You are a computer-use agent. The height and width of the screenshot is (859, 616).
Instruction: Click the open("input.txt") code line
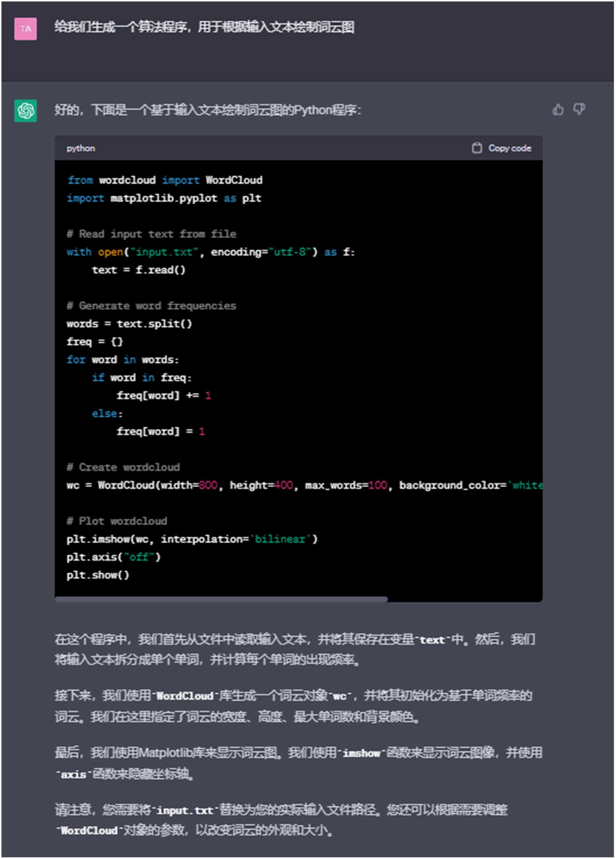click(x=210, y=252)
